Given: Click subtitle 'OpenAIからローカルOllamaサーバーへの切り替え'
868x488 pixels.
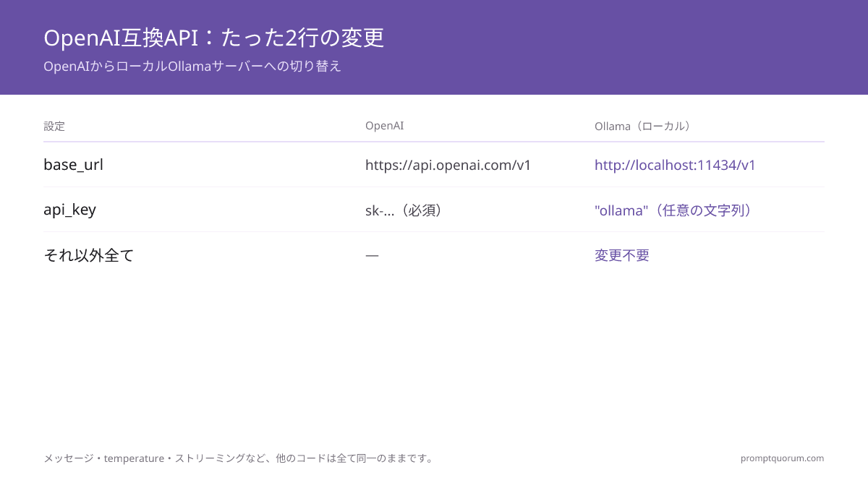Looking at the screenshot, I should click(192, 67).
